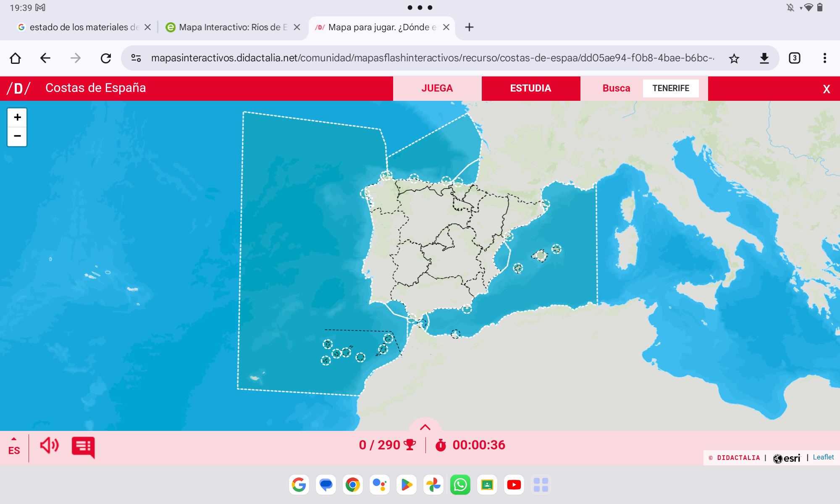Expand the ES language selector
Image resolution: width=840 pixels, height=504 pixels.
tap(14, 448)
